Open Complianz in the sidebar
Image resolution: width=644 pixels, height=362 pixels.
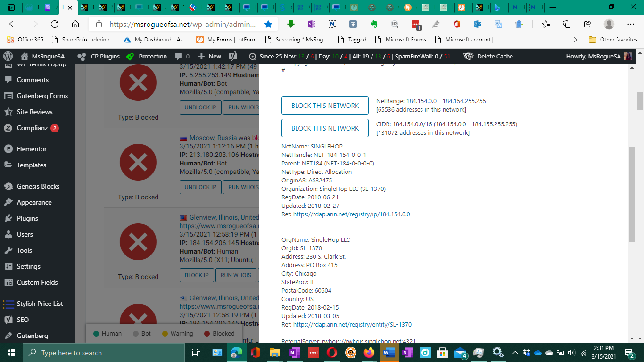[32, 128]
